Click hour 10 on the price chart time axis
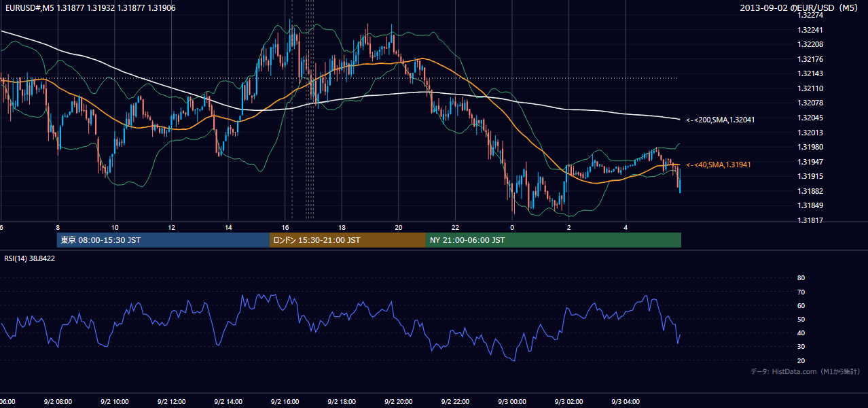 pos(115,227)
